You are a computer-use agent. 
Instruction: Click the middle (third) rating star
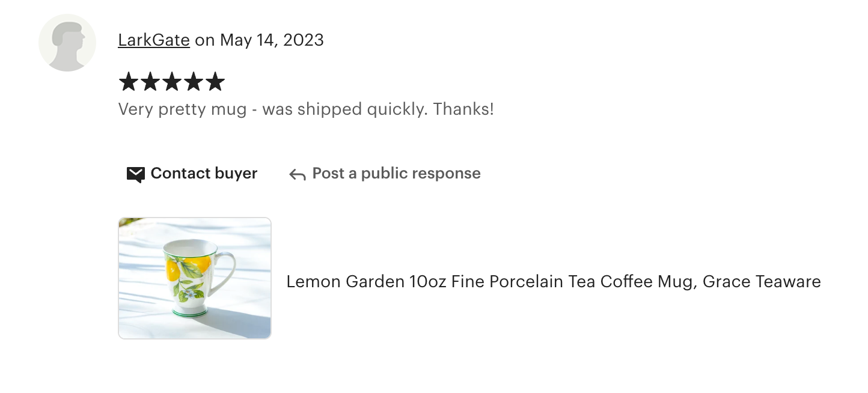pos(172,82)
